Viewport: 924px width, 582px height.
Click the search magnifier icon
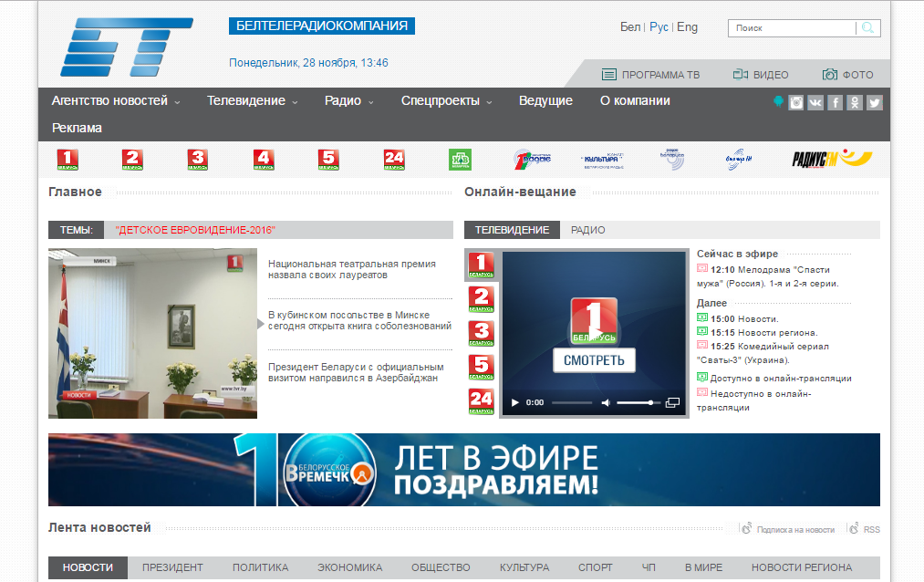point(867,27)
